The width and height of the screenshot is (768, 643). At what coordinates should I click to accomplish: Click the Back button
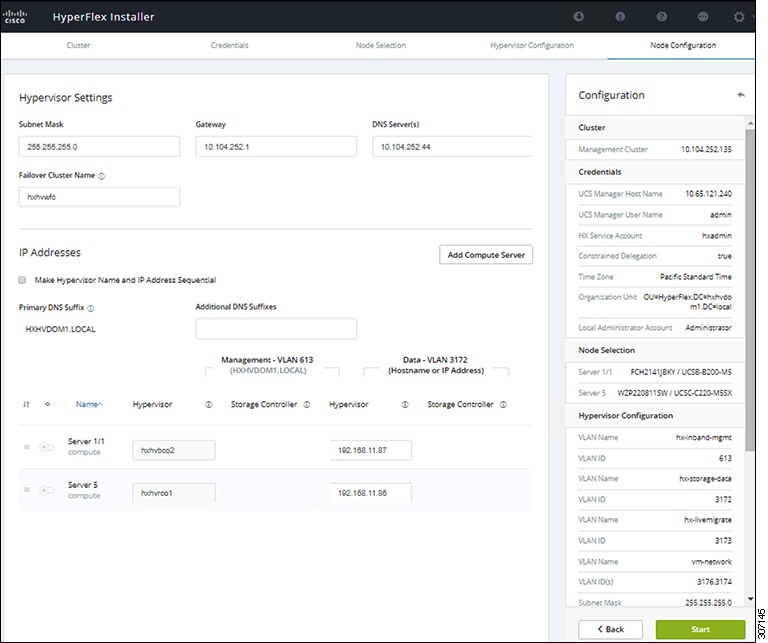tap(610, 629)
